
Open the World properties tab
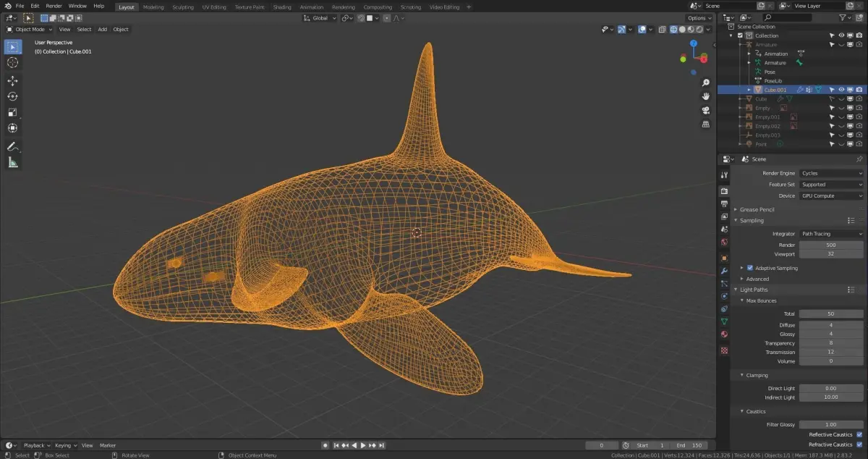click(724, 243)
